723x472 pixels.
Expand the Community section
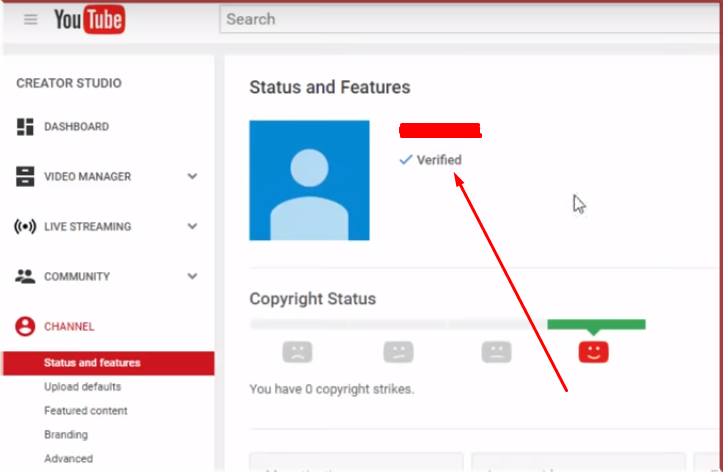192,277
